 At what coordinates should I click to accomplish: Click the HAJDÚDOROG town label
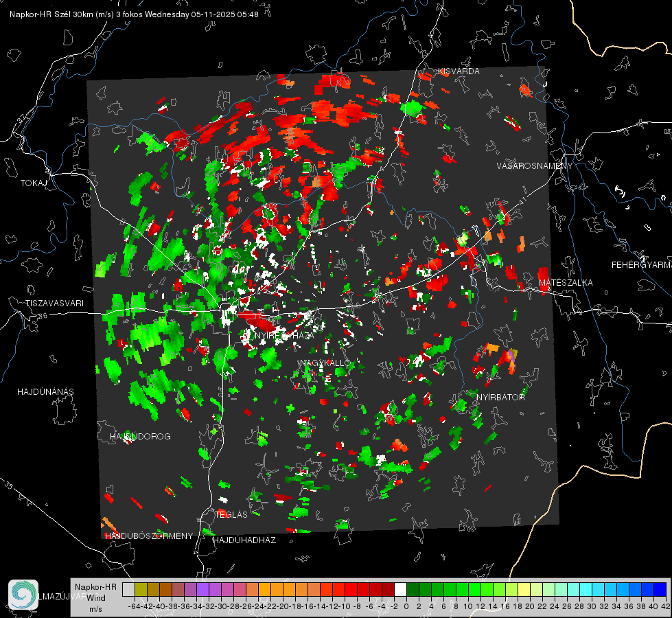(x=140, y=436)
